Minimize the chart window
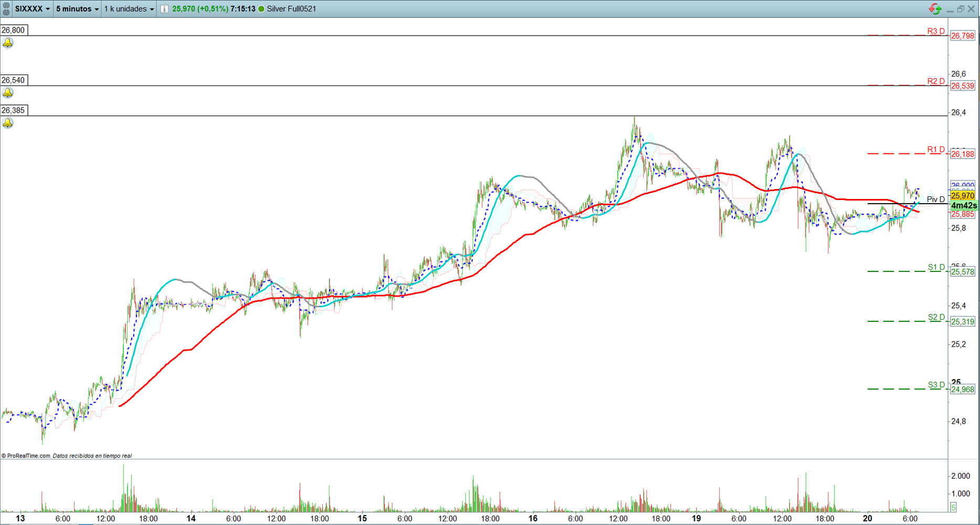This screenshot has height=525, width=980. [x=950, y=9]
